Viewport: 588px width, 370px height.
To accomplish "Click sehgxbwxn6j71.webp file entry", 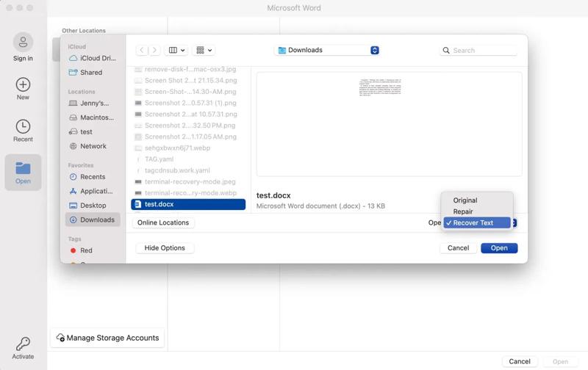I will point(188,148).
